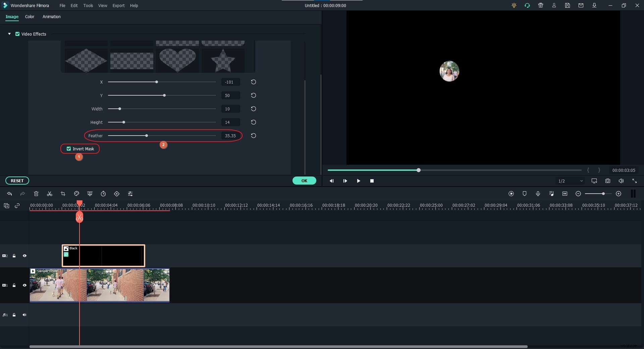
Task: Collapse the Video Effects section
Action: (x=9, y=34)
